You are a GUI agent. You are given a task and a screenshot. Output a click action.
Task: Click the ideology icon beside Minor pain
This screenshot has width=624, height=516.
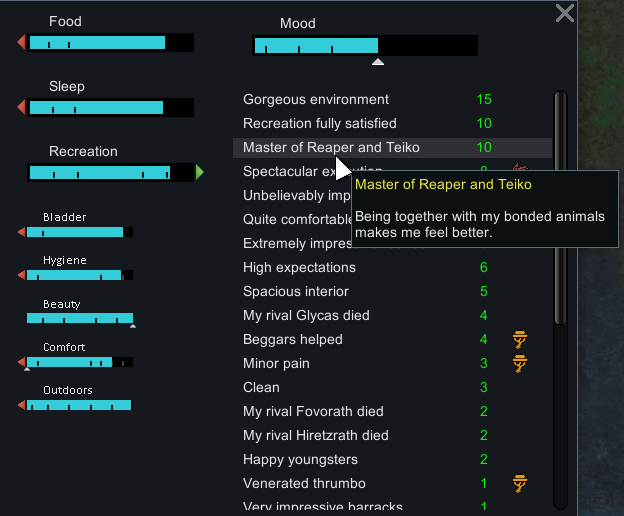(519, 363)
